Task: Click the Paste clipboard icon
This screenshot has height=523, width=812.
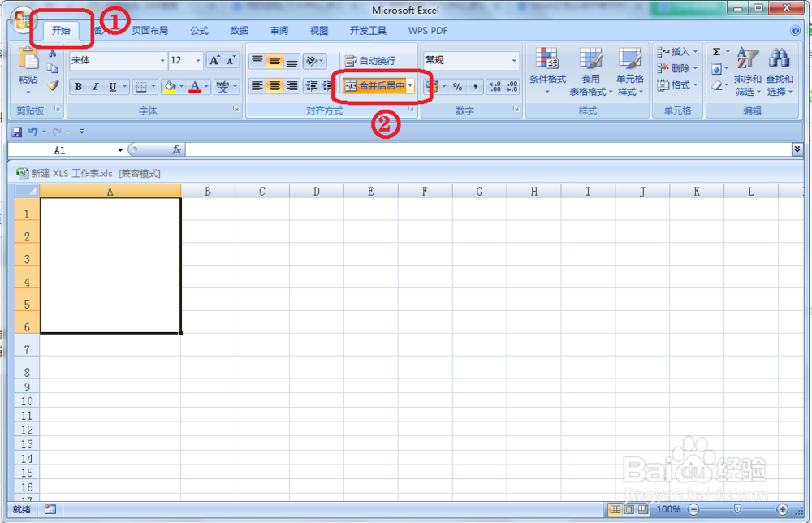Action: coord(28,58)
